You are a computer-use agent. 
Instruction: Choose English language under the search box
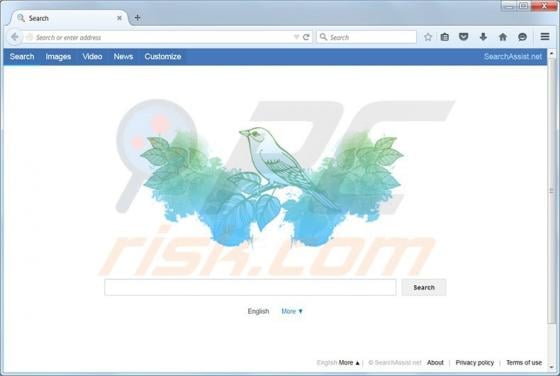click(x=258, y=311)
